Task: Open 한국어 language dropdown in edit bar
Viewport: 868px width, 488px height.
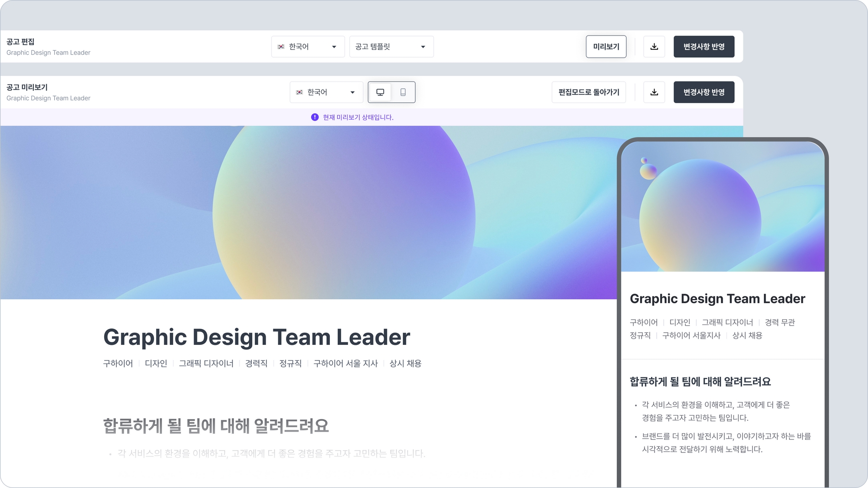Action: (x=308, y=47)
